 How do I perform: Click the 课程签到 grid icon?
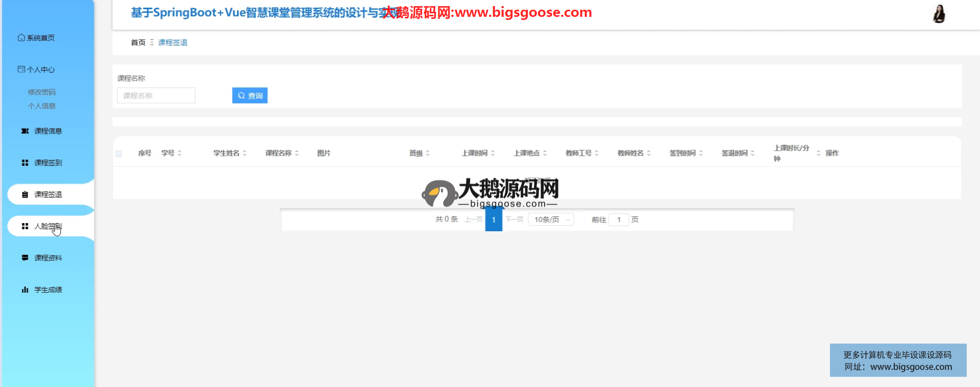point(24,163)
